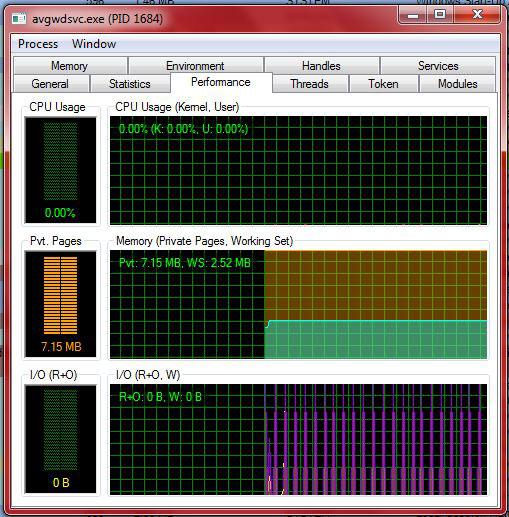The image size is (509, 517).
Task: Close the avgwdsvc.exe window
Action: point(477,15)
